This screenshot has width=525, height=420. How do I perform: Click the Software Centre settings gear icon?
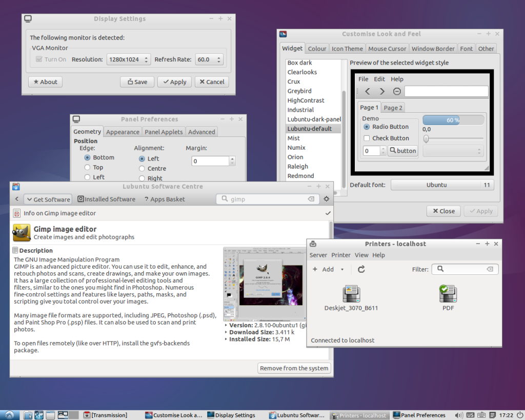point(326,199)
